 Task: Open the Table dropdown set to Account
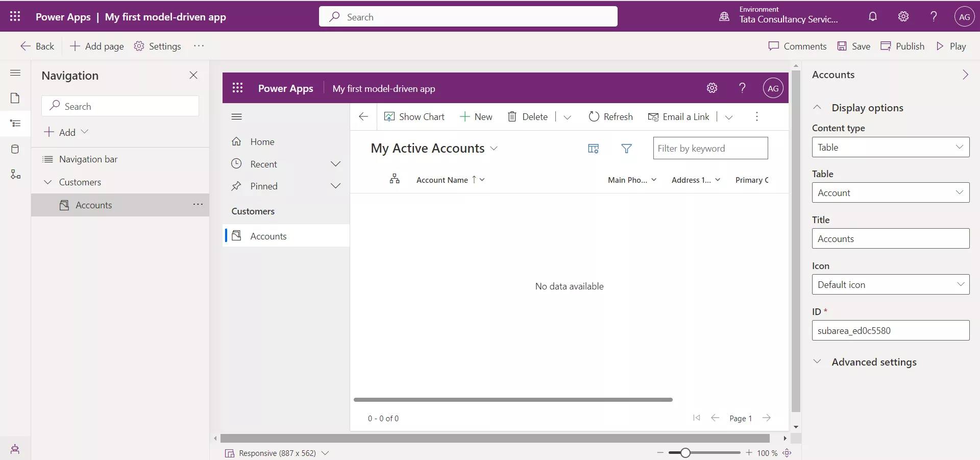890,192
